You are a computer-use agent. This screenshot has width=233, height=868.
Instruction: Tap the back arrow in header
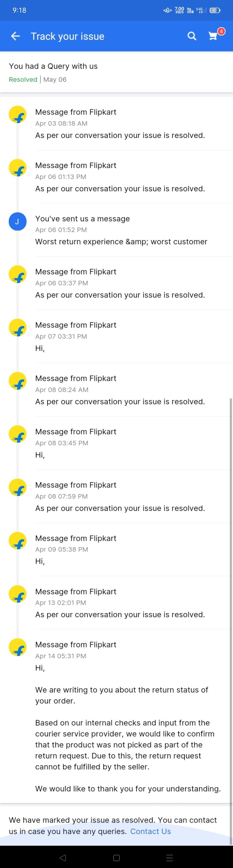click(x=16, y=36)
